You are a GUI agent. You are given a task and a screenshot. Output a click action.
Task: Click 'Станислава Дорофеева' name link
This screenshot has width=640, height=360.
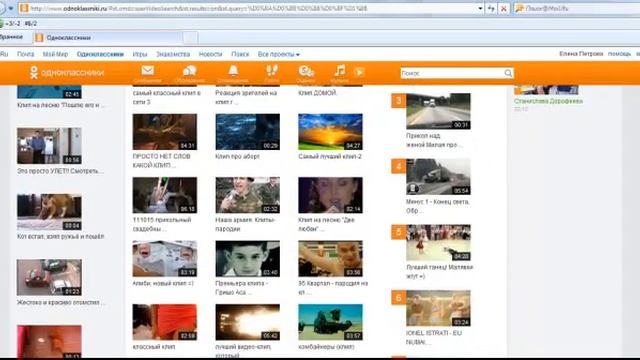pyautogui.click(x=548, y=101)
